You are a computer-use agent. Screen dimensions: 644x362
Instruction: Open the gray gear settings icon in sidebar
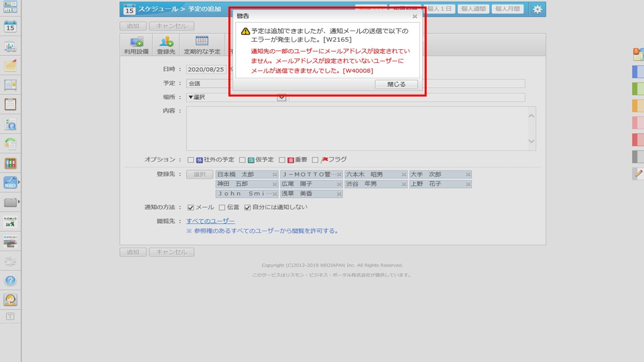(x=11, y=261)
